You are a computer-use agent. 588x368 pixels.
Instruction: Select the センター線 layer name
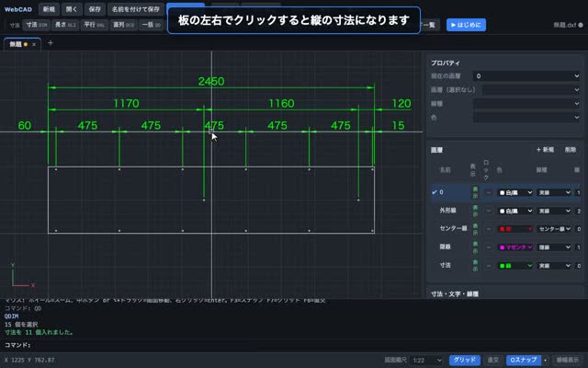click(453, 228)
